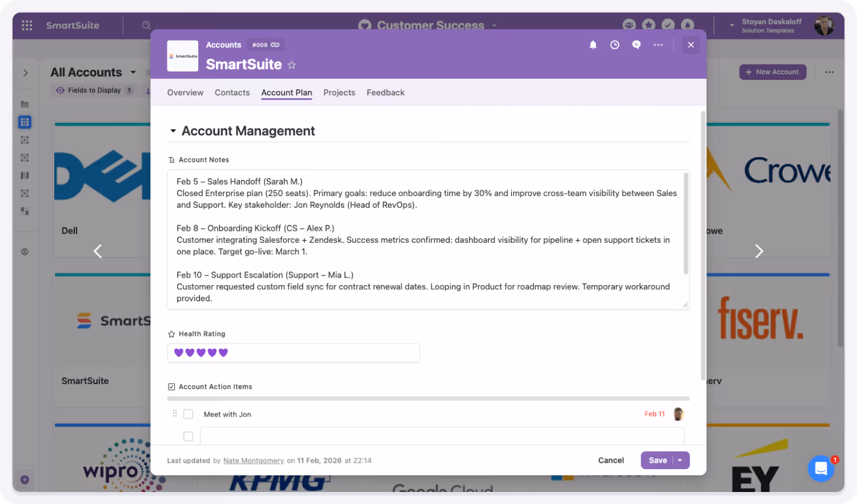Viewport: 857px width, 504px height.
Task: Open the Dell account card
Action: [102, 191]
